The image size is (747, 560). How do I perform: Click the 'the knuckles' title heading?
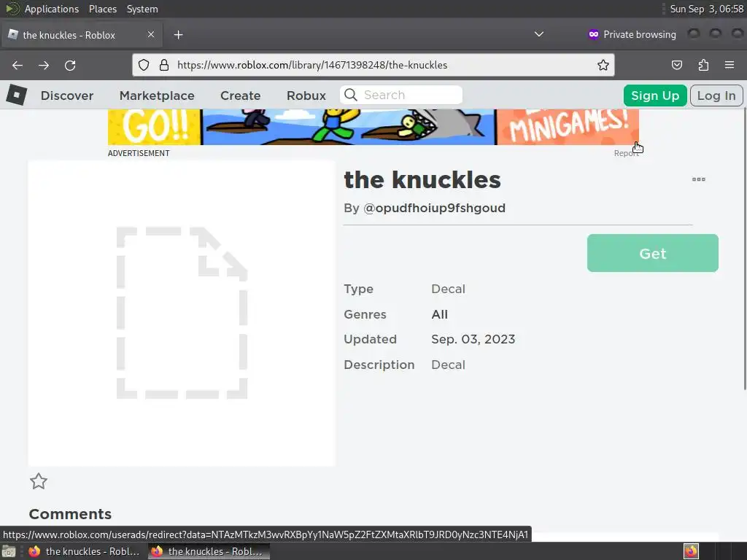click(422, 180)
